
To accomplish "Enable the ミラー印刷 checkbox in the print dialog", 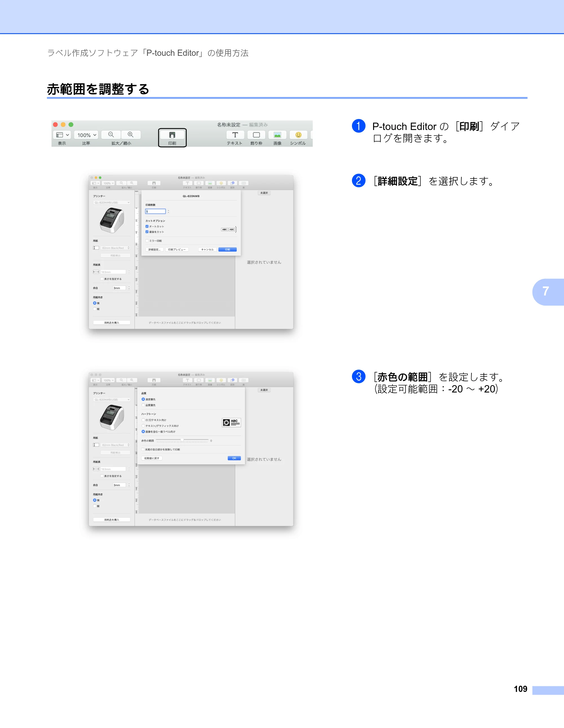I will click(x=147, y=241).
